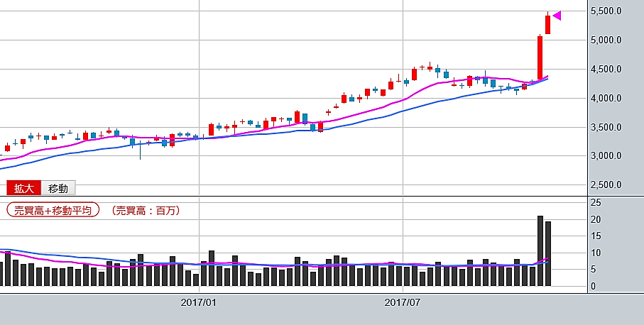Click the magenta current-price arrow marker
The width and height of the screenshot is (644, 325).
pyautogui.click(x=557, y=16)
